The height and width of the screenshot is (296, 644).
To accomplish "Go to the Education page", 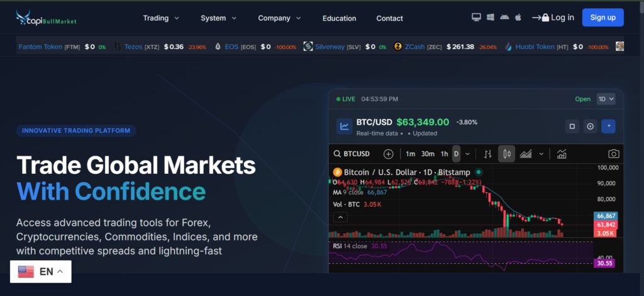I will point(339,18).
